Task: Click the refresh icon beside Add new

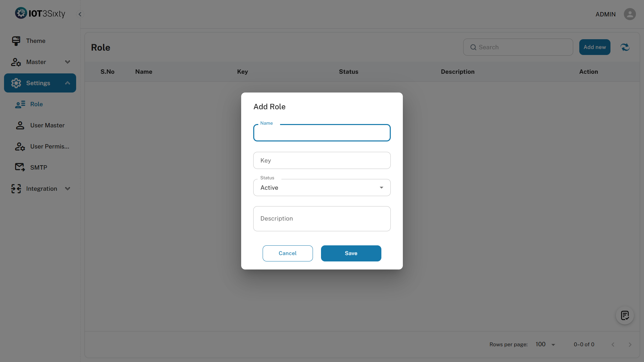Action: [625, 47]
